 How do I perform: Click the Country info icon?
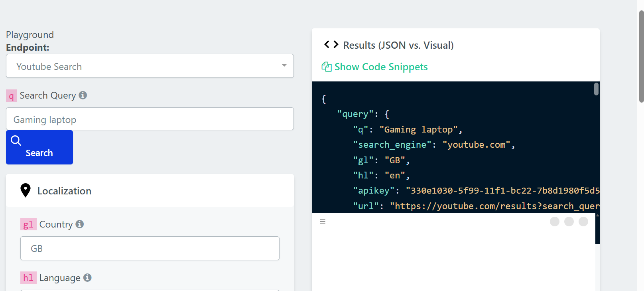point(80,224)
